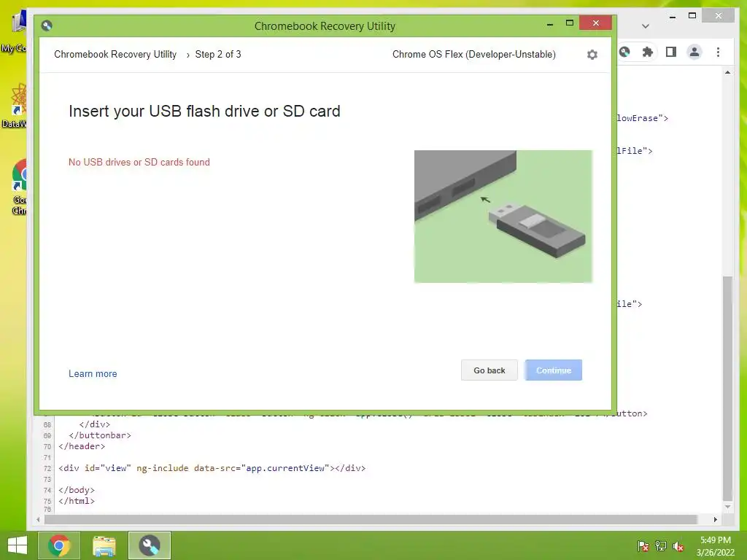Screen dimensions: 747x560
Task: Open Google Chrome from the taskbar
Action: pos(59,545)
